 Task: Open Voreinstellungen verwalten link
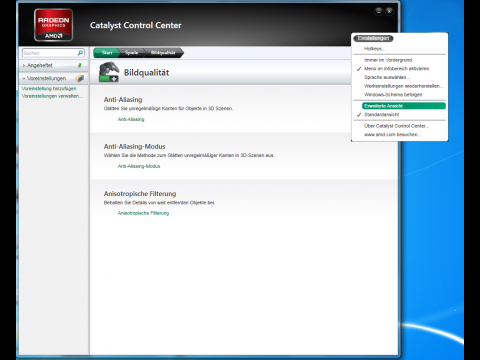(x=52, y=96)
